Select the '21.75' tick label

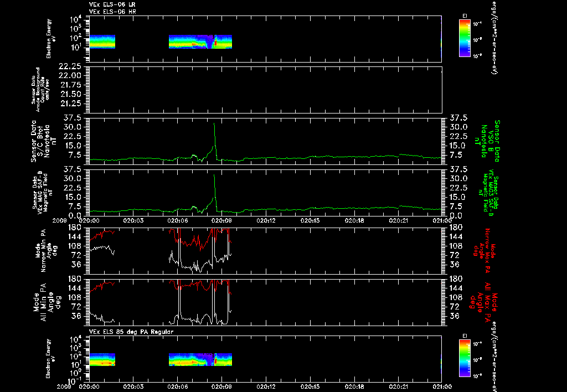point(70,85)
